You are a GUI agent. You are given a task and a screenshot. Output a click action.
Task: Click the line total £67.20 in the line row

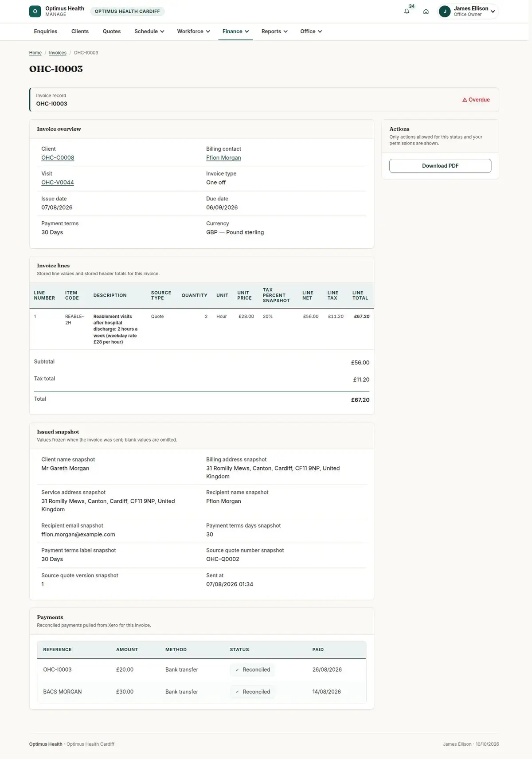pos(362,317)
